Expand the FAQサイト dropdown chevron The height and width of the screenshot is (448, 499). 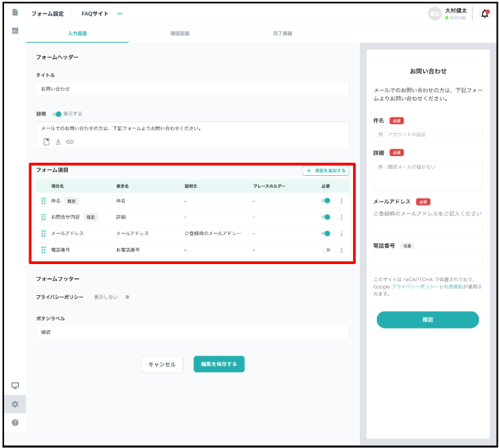pos(120,14)
